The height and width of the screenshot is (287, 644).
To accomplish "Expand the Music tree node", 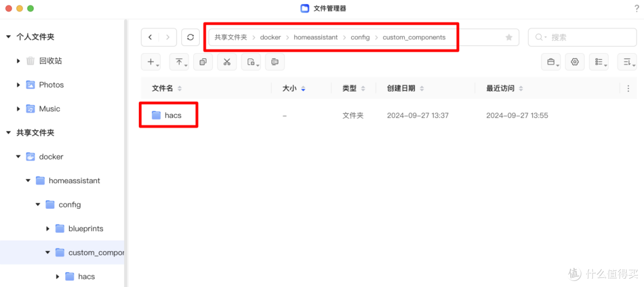I will click(x=18, y=109).
